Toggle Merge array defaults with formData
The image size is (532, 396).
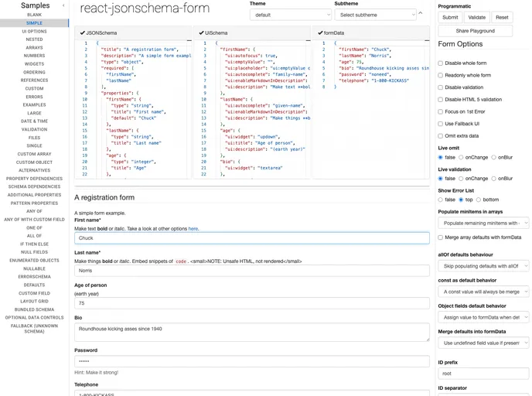(x=441, y=237)
